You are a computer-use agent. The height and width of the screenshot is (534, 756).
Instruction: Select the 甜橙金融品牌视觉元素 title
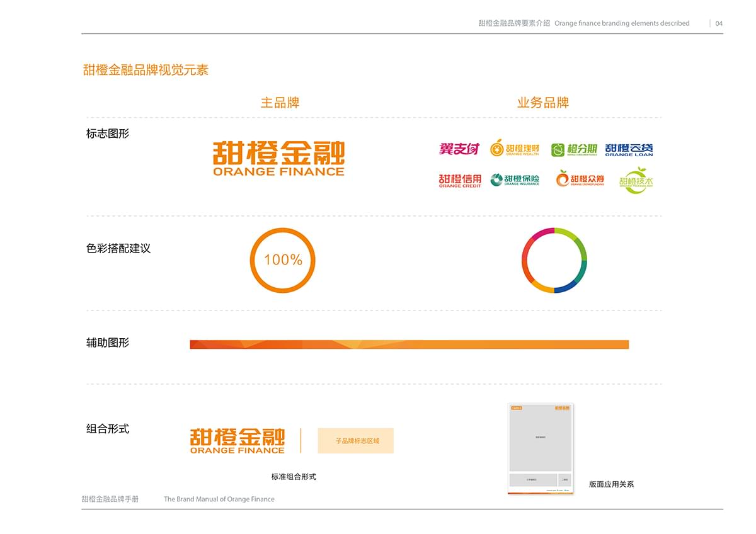coord(146,70)
